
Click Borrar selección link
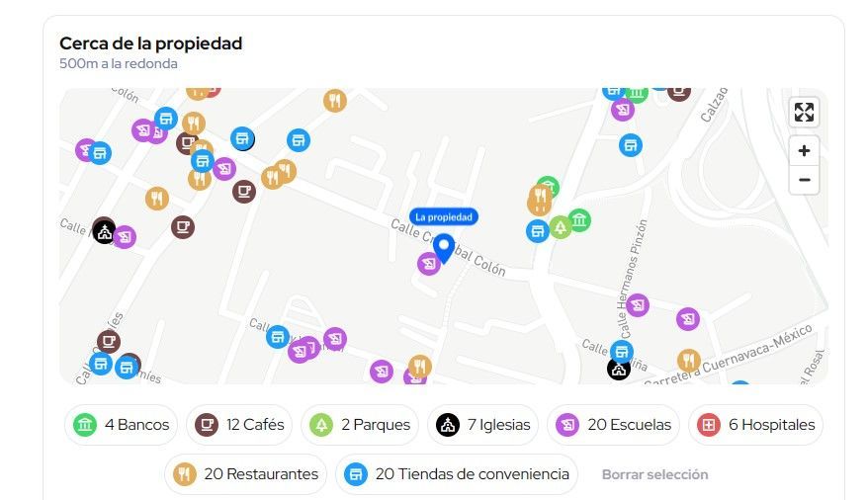(654, 474)
